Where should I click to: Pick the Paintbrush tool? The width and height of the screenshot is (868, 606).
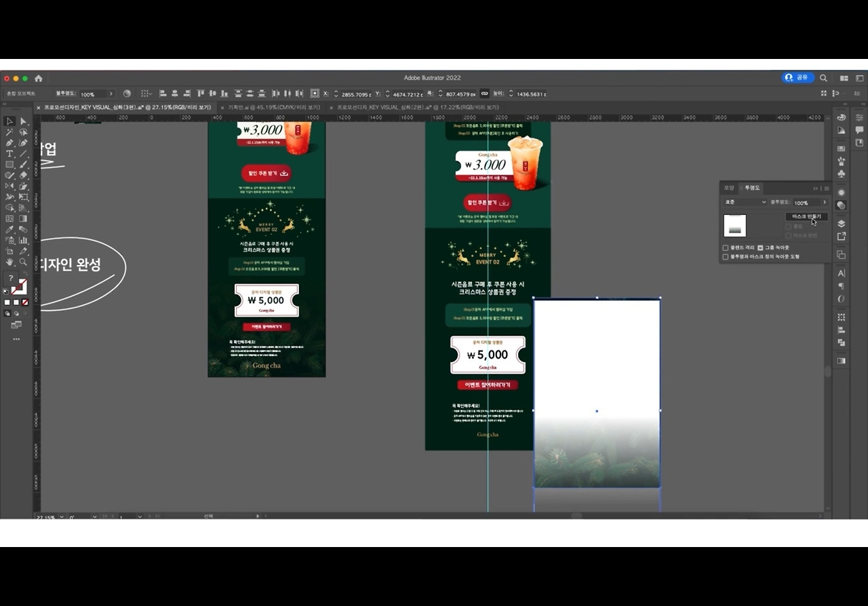coord(23,165)
